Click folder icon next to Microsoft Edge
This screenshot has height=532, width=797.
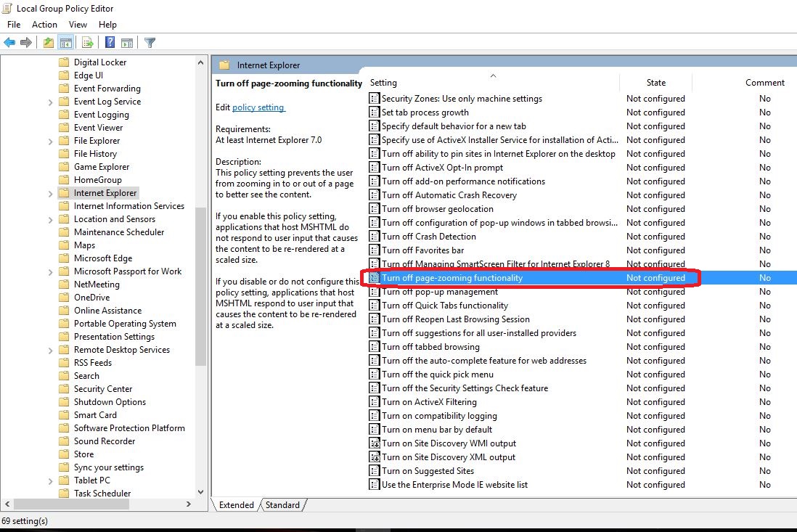(x=64, y=258)
